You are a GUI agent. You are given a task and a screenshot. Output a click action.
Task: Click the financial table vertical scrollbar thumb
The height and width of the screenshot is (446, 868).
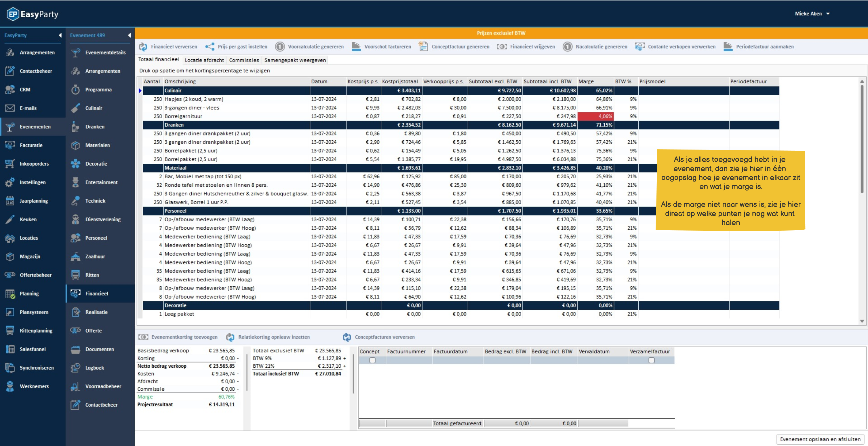pyautogui.click(x=862, y=138)
